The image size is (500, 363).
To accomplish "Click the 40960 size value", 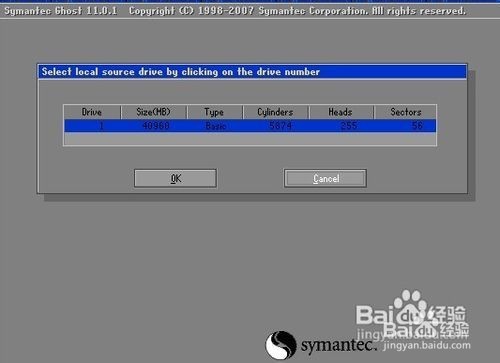I will tap(156, 126).
